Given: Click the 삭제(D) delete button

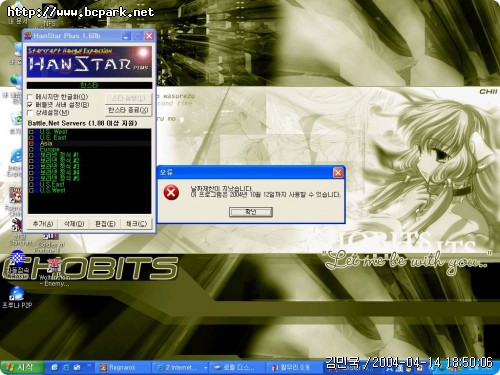Looking at the screenshot, I should 74,224.
